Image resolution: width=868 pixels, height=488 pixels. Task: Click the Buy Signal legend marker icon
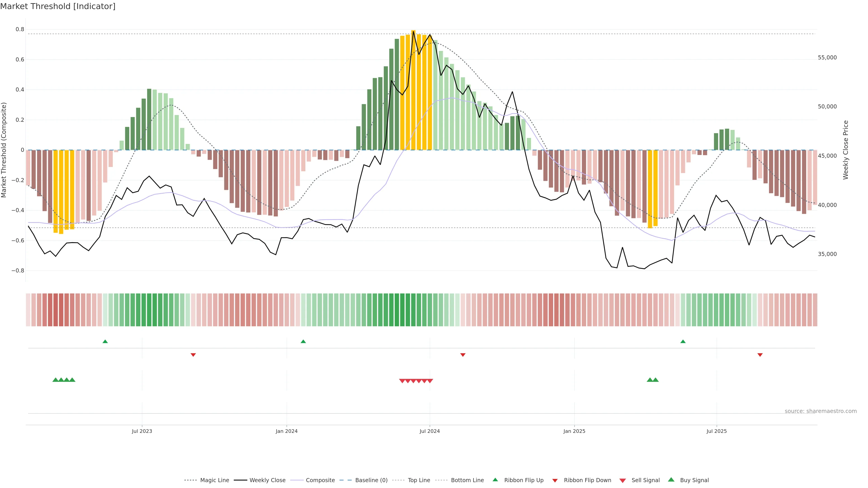click(671, 480)
